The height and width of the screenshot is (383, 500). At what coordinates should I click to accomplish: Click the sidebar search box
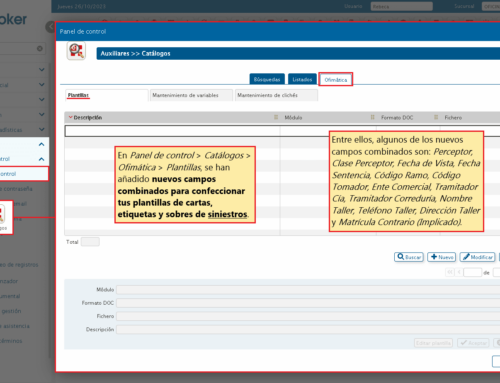(22, 49)
